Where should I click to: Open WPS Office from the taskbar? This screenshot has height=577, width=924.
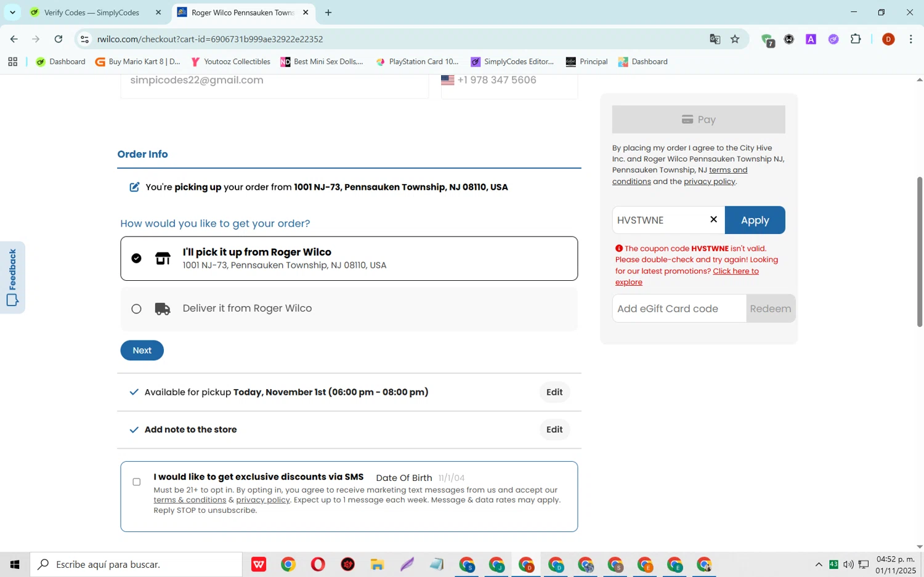[x=259, y=564]
